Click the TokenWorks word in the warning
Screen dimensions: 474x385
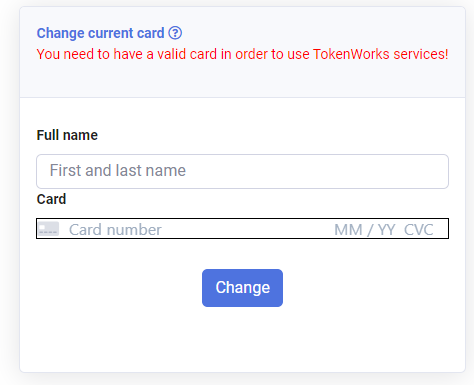(351, 54)
